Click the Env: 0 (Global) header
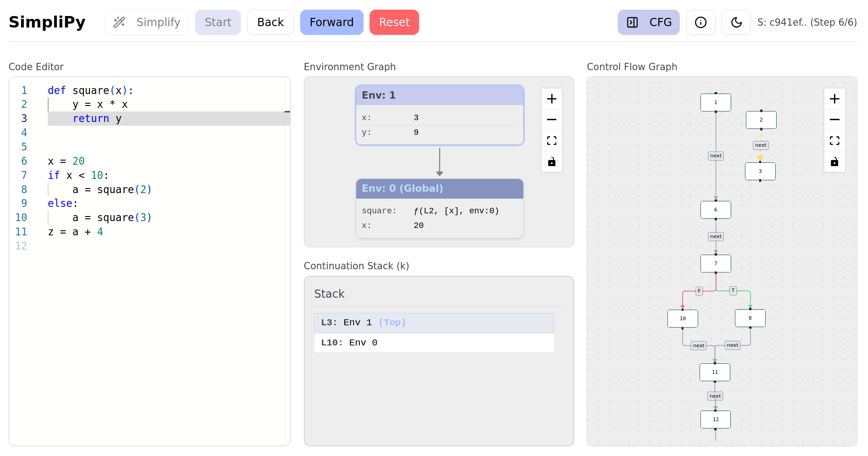This screenshot has width=868, height=456. tap(439, 189)
